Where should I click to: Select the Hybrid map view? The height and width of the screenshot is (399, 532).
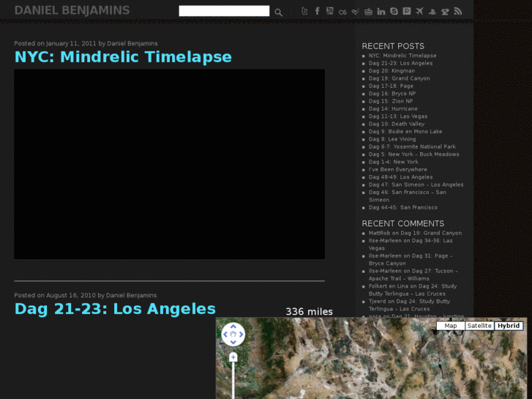click(x=509, y=326)
